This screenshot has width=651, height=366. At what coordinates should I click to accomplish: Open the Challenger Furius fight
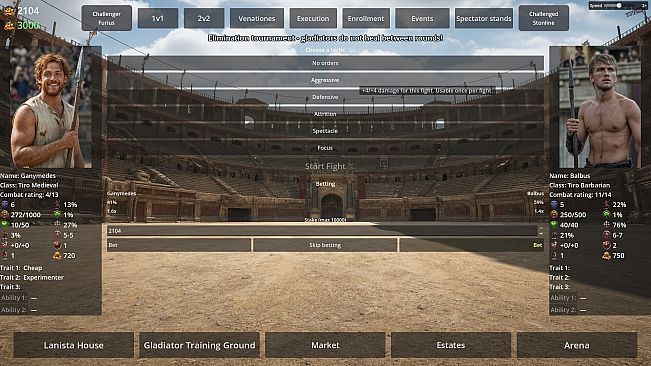[107, 18]
